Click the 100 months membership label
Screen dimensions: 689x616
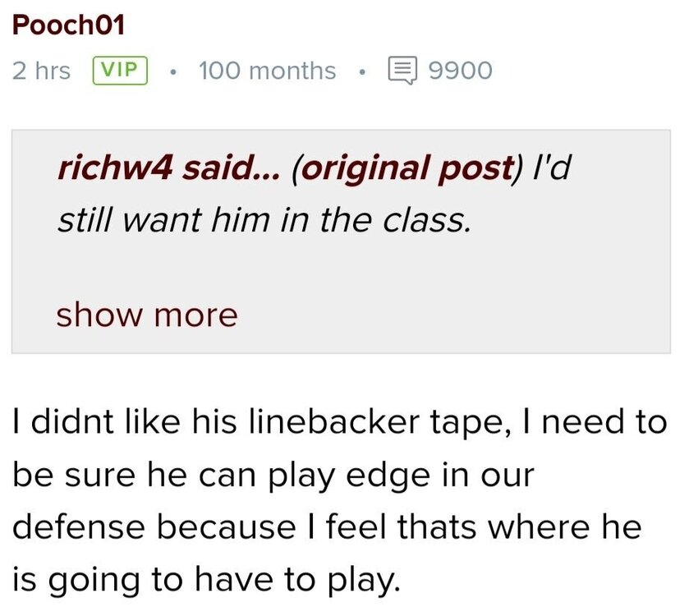(267, 71)
